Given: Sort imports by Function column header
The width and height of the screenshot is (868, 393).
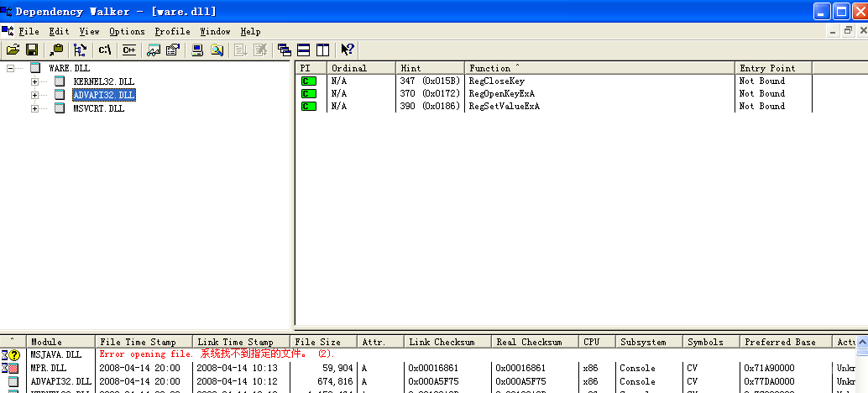Looking at the screenshot, I should tap(599, 68).
